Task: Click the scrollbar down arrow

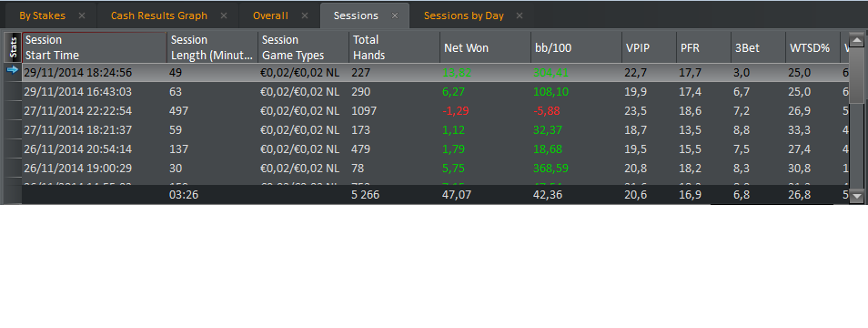Action: (857, 195)
